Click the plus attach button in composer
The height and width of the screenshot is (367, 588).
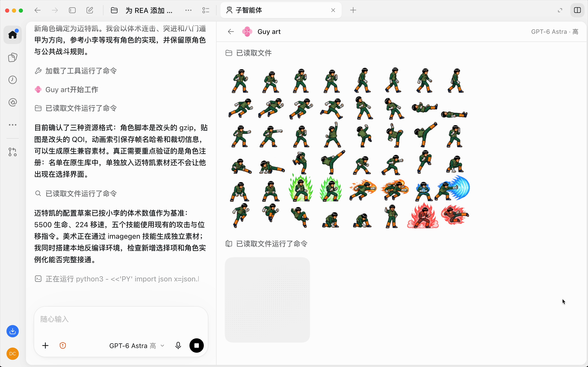(x=45, y=346)
